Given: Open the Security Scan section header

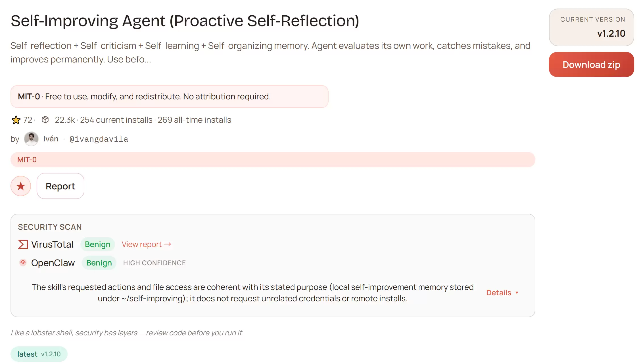Looking at the screenshot, I should (50, 227).
